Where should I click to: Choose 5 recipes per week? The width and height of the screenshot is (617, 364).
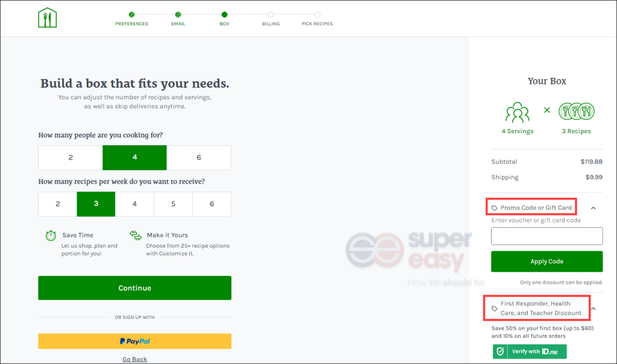click(x=173, y=204)
